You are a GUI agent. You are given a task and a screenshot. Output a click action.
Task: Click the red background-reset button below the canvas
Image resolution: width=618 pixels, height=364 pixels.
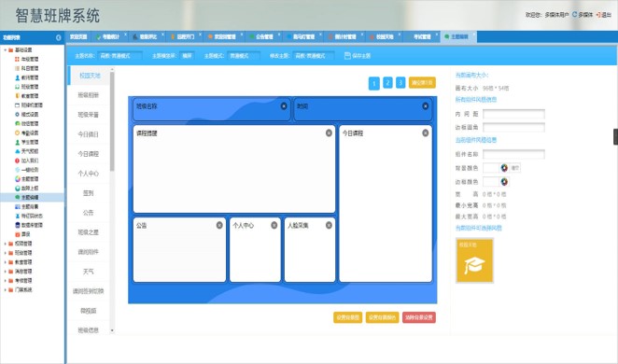[419, 317]
